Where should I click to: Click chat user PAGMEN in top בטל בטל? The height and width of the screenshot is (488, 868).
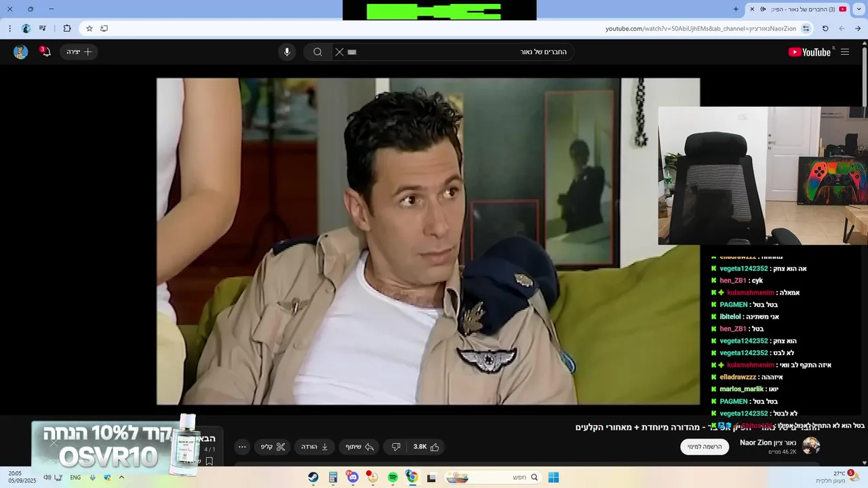pos(734,305)
